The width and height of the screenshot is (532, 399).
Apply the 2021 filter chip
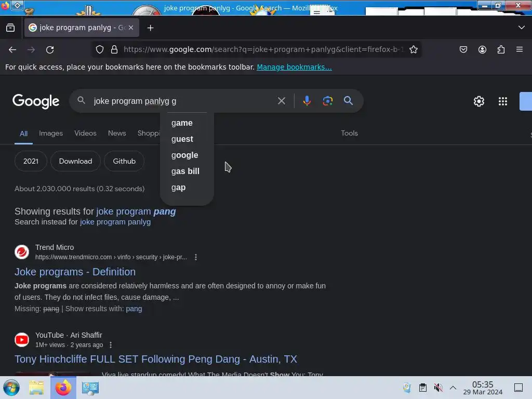(31, 161)
